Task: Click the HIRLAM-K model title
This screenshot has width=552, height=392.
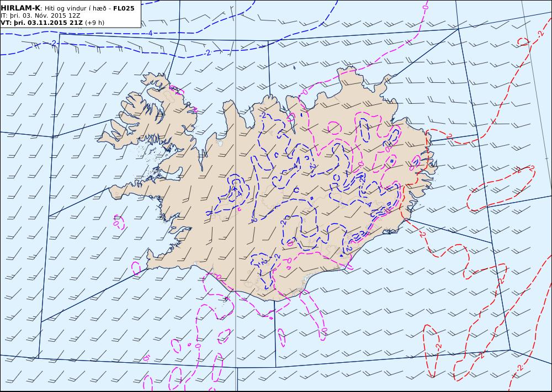Action: (x=20, y=8)
